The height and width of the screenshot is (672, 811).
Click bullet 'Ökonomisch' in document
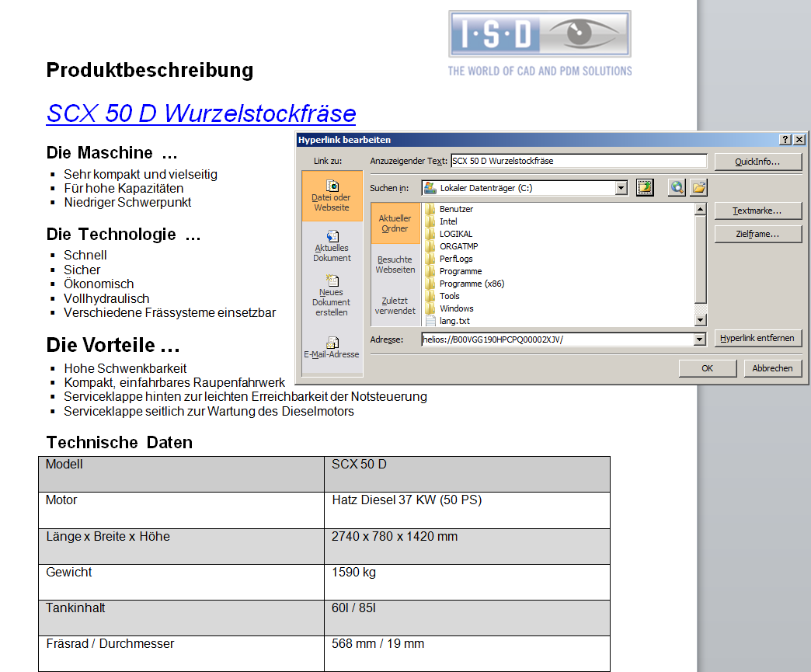click(99, 284)
